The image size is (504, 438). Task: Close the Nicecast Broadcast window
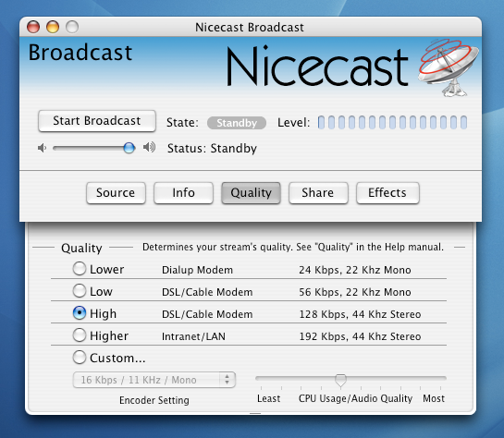coord(33,27)
